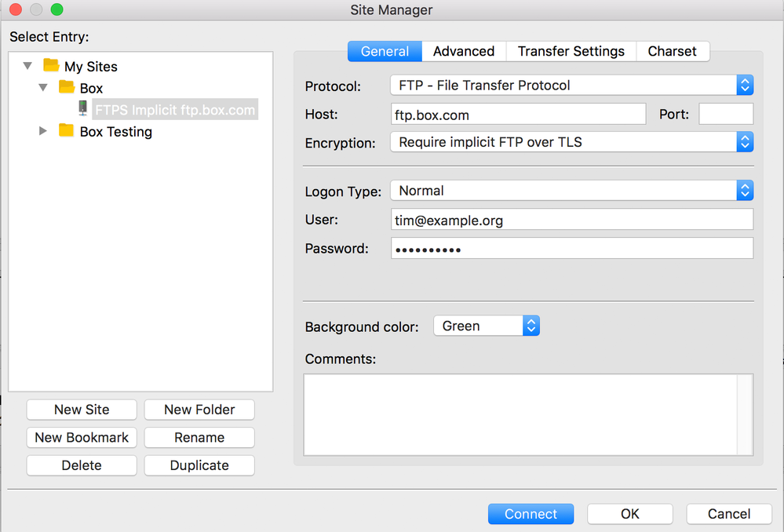Open the Charset tab
The width and height of the screenshot is (784, 532).
pyautogui.click(x=672, y=51)
